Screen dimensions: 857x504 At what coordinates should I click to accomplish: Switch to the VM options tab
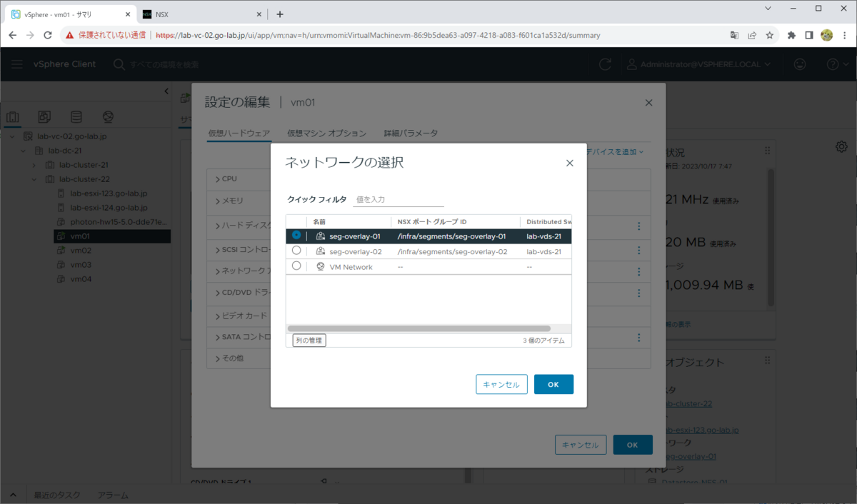pos(327,133)
